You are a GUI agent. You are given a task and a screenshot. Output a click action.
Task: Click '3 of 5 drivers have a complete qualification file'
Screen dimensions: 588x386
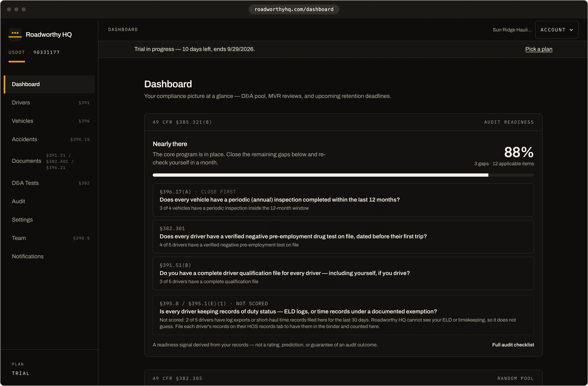tap(209, 282)
